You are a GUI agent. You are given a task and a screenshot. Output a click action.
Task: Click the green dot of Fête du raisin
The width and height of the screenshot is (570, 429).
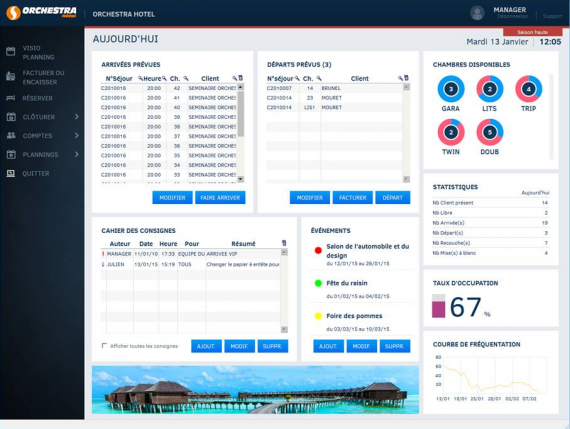click(x=318, y=283)
